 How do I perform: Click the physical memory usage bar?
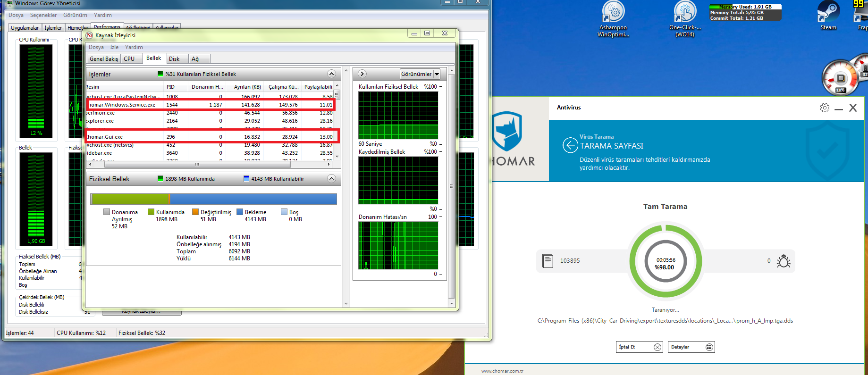214,199
